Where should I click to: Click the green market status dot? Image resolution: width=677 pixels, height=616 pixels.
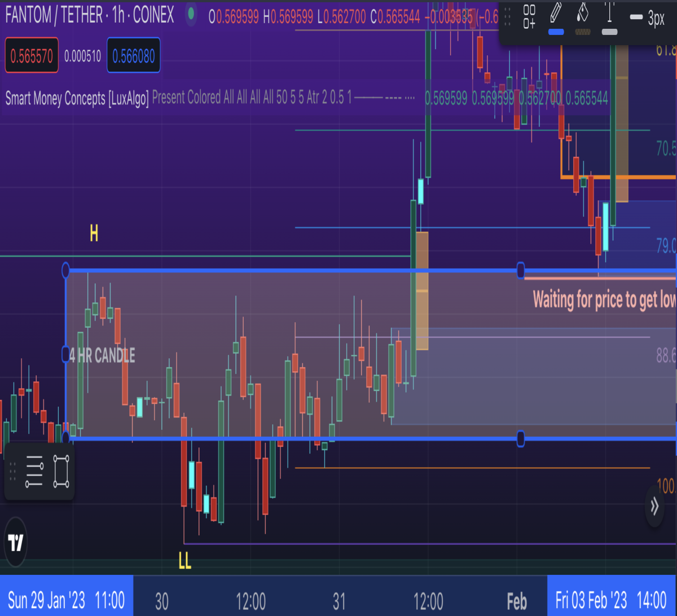point(191,13)
